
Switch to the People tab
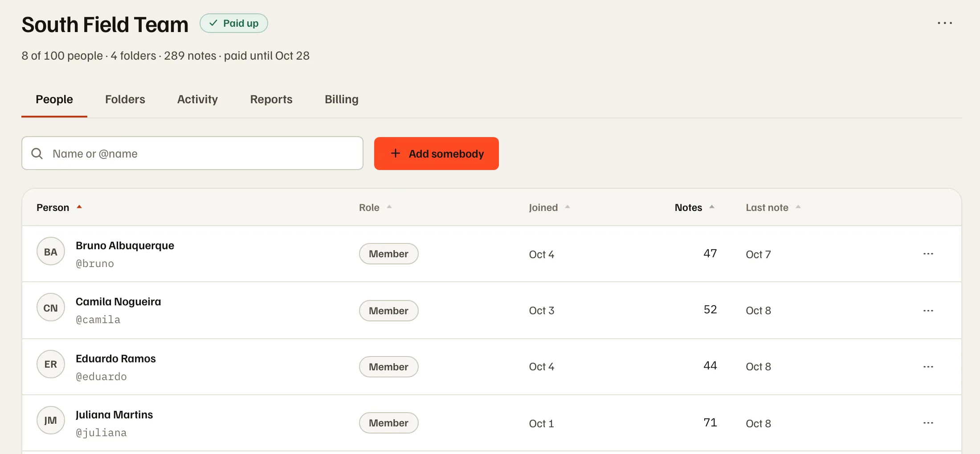coord(54,99)
